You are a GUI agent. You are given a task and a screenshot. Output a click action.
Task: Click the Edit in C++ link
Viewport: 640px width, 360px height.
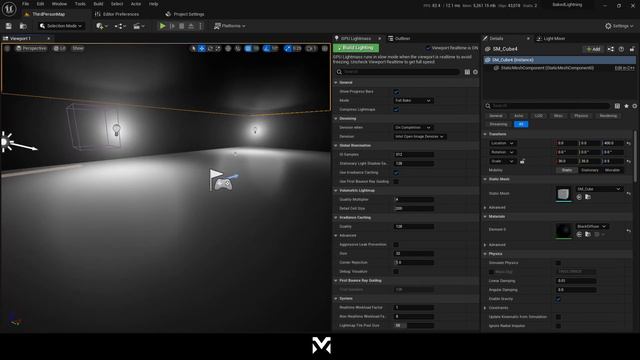[x=624, y=68]
